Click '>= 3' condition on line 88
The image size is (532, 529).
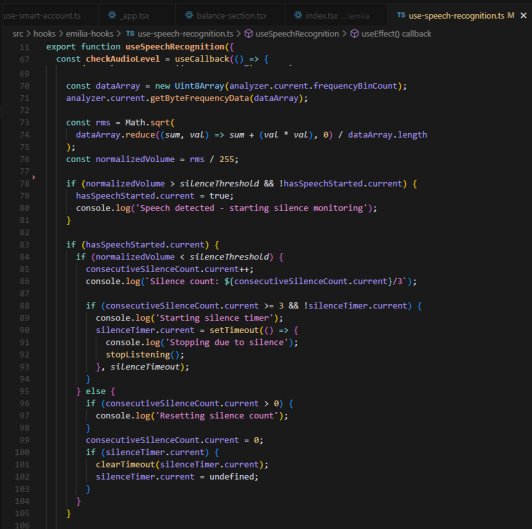(x=274, y=306)
